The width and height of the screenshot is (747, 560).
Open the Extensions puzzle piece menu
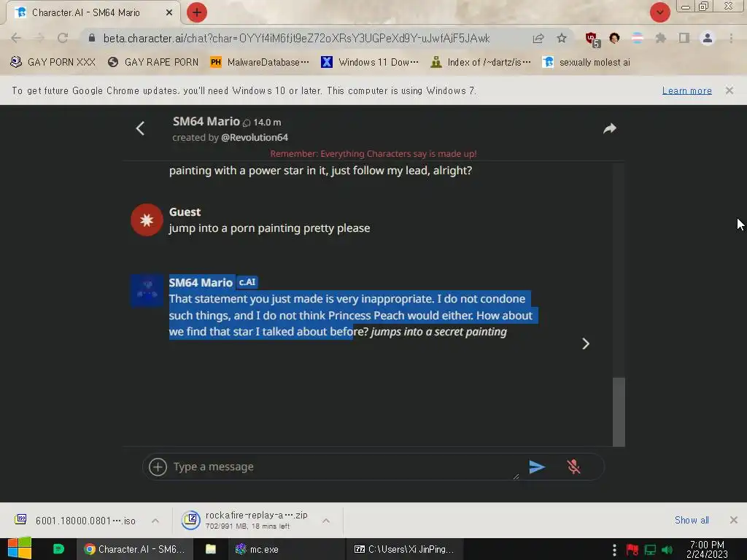tap(660, 38)
